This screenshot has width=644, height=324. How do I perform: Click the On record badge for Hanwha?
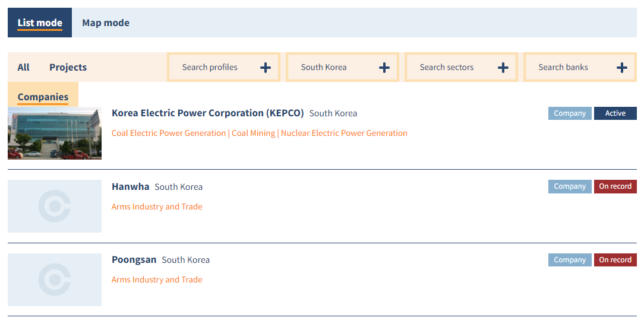(x=615, y=186)
